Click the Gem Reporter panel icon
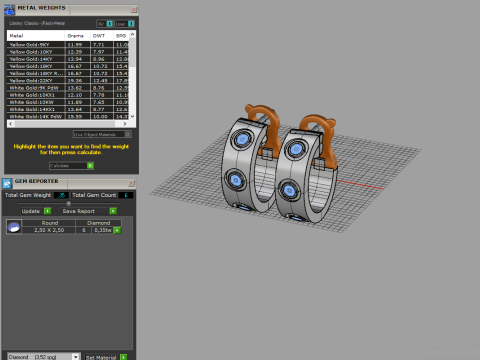Viewport: 480px width, 360px height. coord(7,183)
